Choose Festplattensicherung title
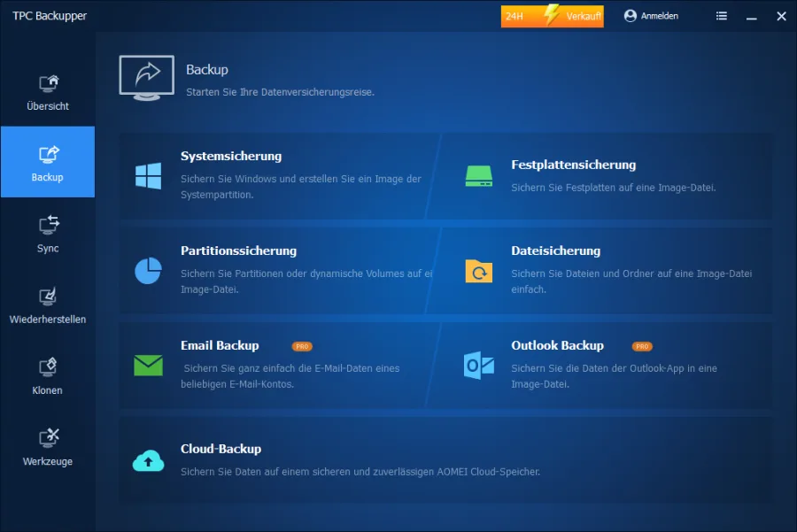The width and height of the screenshot is (797, 532). (x=573, y=165)
